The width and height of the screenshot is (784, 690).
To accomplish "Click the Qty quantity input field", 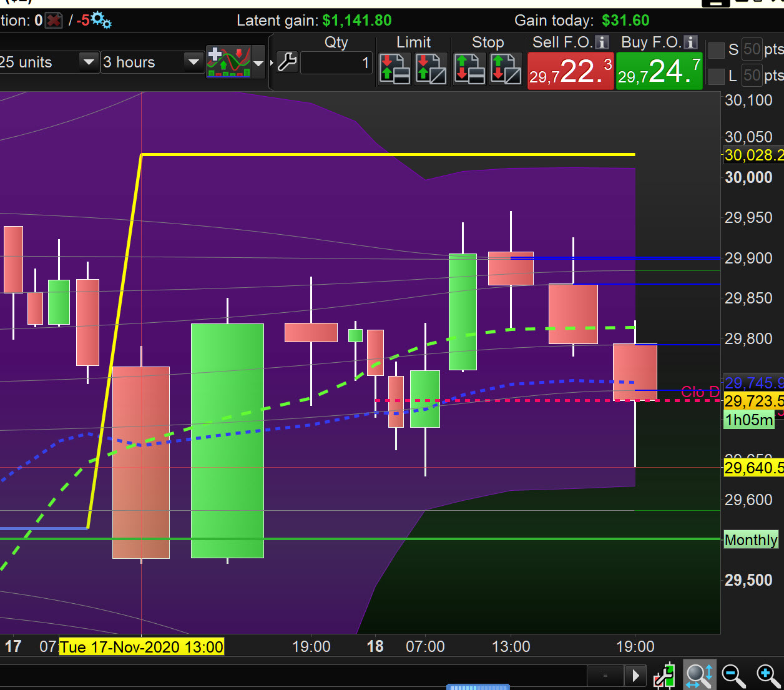I will (x=336, y=63).
